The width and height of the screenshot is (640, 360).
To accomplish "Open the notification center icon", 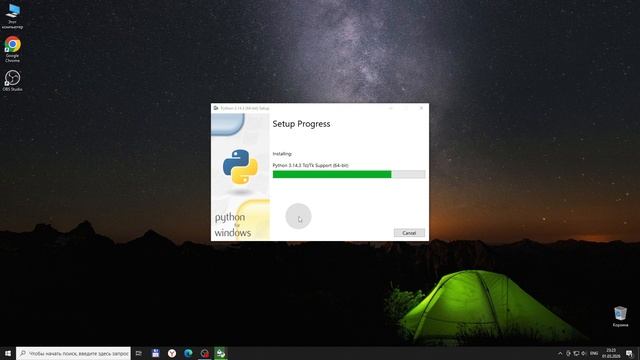I will click(629, 353).
